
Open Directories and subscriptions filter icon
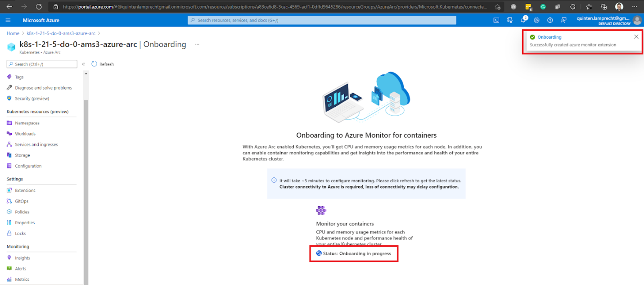[510, 20]
